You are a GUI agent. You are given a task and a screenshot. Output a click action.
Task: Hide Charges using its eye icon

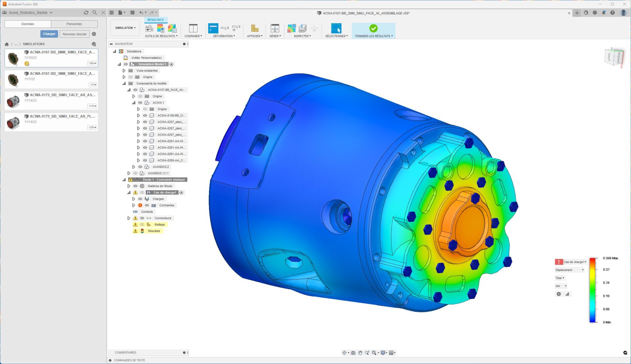140,199
